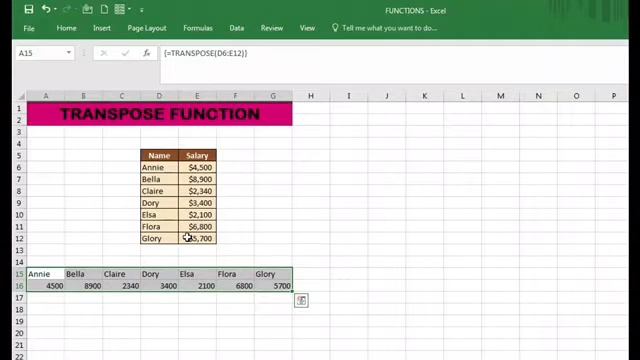Select the 2340 cell in row 16
Image resolution: width=640 pixels, height=360 pixels.
click(122, 286)
